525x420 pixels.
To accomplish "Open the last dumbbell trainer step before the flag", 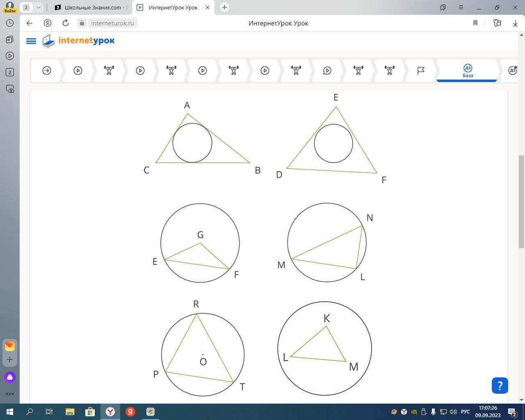I will tap(390, 71).
